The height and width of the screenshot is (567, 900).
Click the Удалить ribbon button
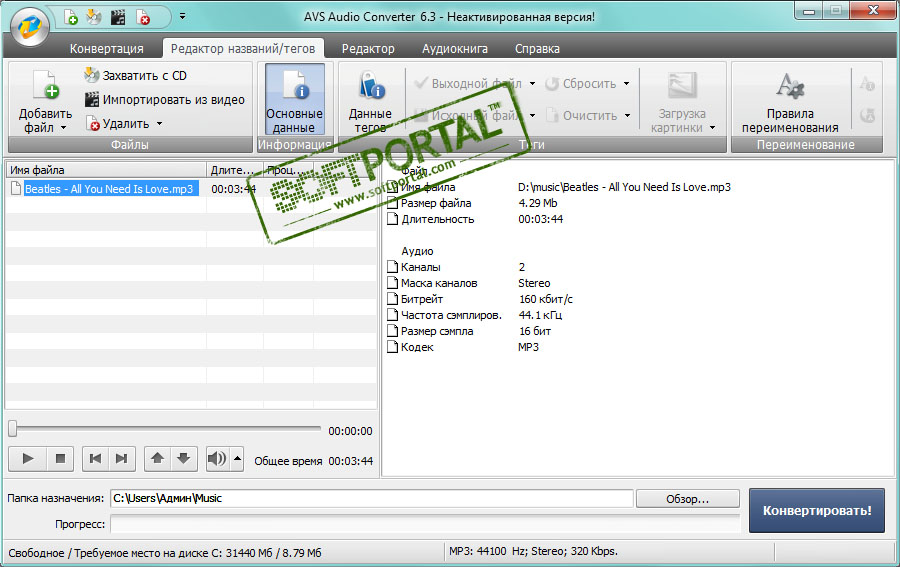118,124
